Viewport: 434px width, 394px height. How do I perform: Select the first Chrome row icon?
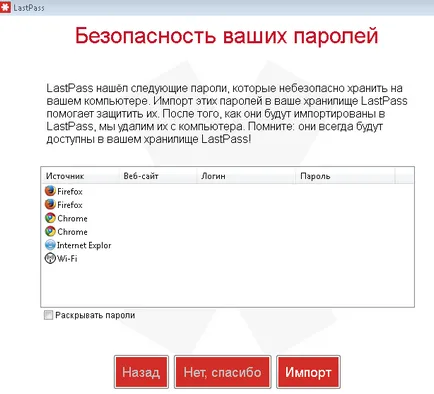click(x=50, y=218)
